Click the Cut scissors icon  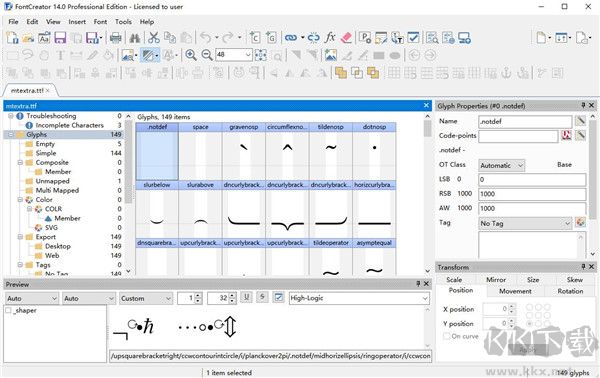(154, 37)
